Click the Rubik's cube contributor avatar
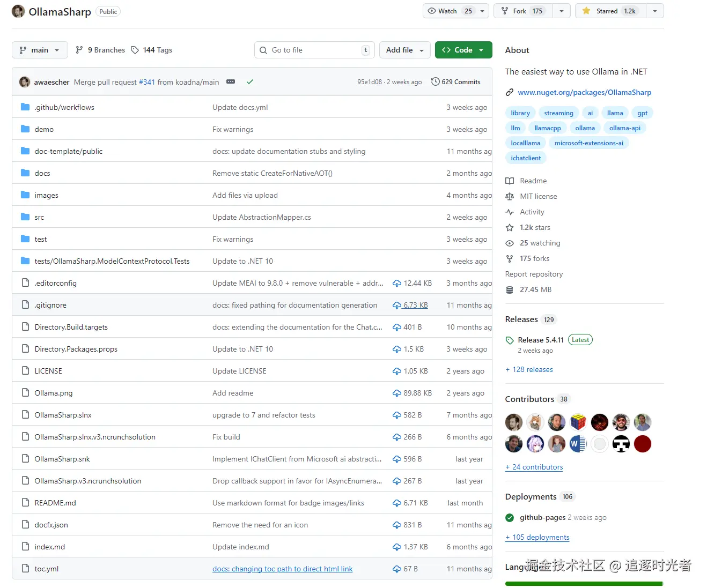The width and height of the screenshot is (707, 588). pyautogui.click(x=578, y=422)
